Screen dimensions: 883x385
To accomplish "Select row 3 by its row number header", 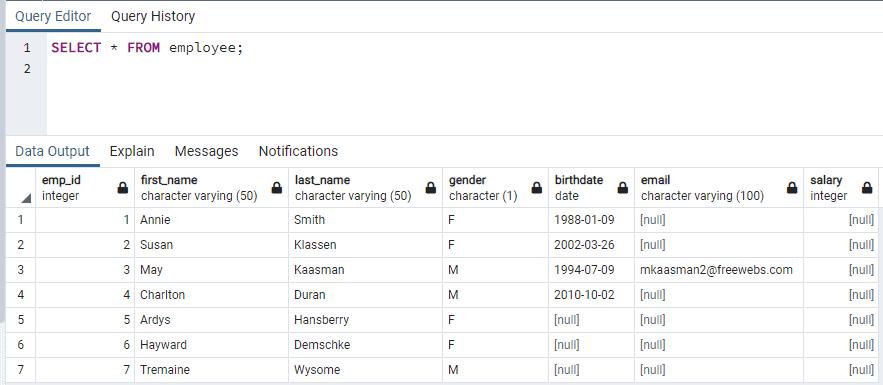I will pyautogui.click(x=21, y=270).
